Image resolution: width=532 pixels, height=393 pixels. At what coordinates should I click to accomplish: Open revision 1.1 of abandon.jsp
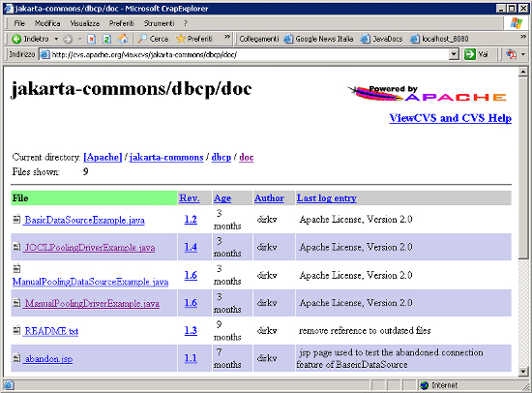pyautogui.click(x=191, y=358)
